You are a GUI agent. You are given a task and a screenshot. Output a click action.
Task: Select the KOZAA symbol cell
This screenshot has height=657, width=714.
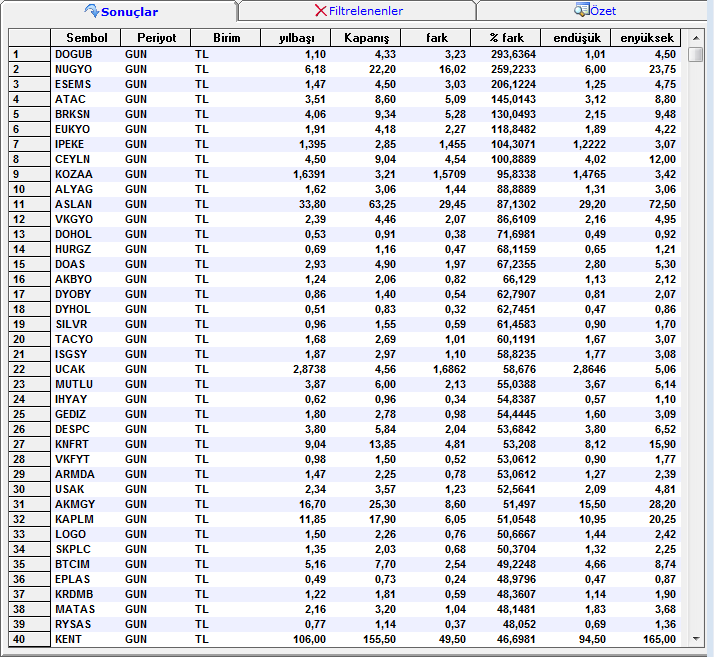click(x=86, y=174)
